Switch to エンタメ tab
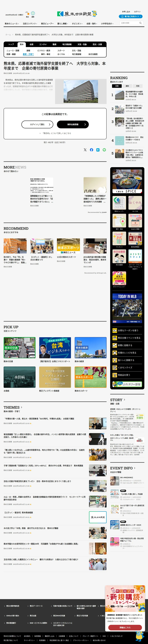148x644 pixels. pyautogui.click(x=43, y=45)
